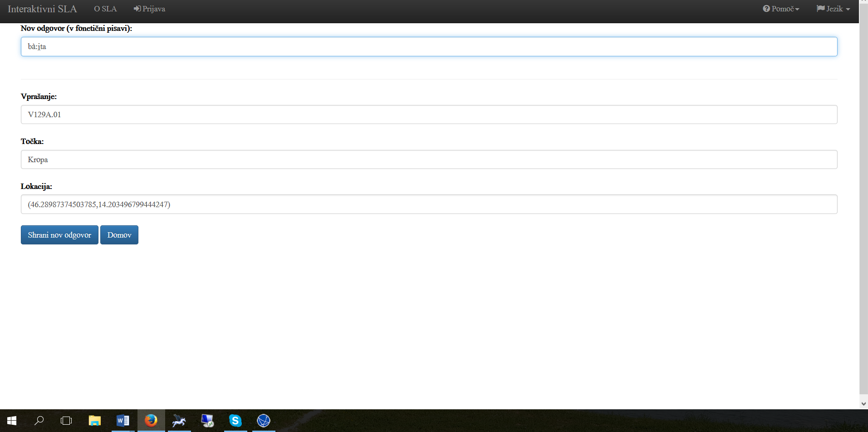Open the winged horse app in taskbar
Image resolution: width=868 pixels, height=432 pixels.
coord(179,421)
